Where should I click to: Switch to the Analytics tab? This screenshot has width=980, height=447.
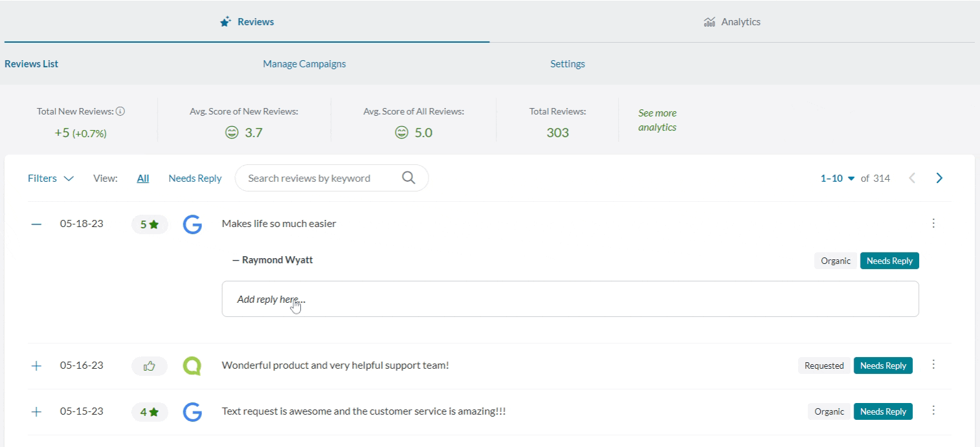(732, 22)
